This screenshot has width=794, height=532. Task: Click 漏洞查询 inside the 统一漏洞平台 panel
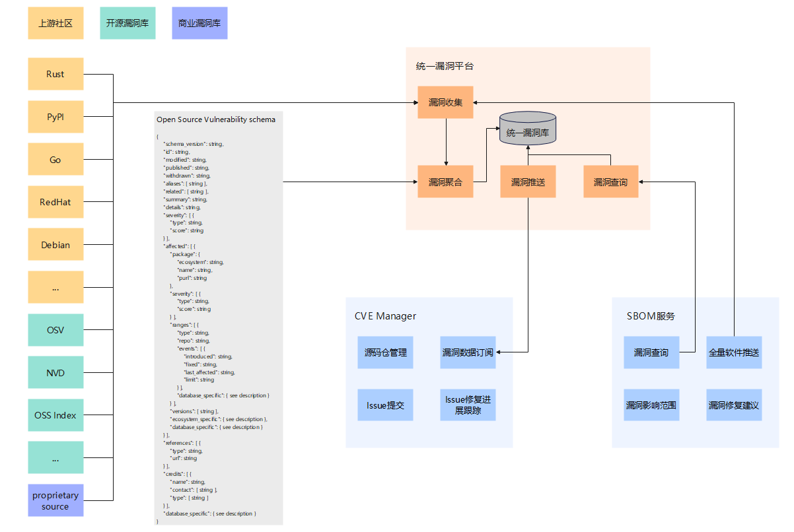click(610, 182)
